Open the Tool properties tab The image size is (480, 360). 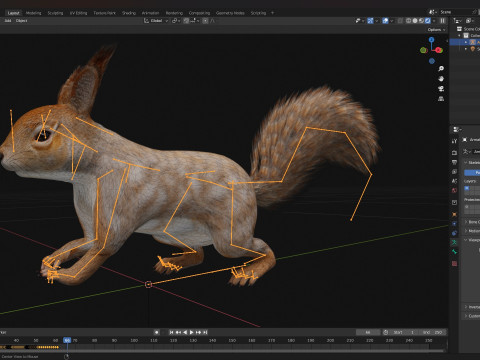coord(454,141)
